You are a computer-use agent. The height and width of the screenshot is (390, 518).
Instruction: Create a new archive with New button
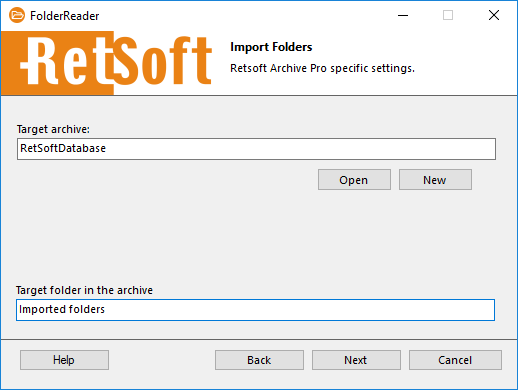[x=435, y=180]
